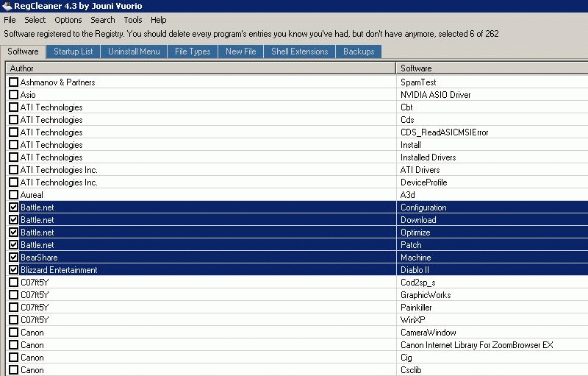588x376 pixels.
Task: Check the Canon Cig checkbox
Action: tap(13, 358)
